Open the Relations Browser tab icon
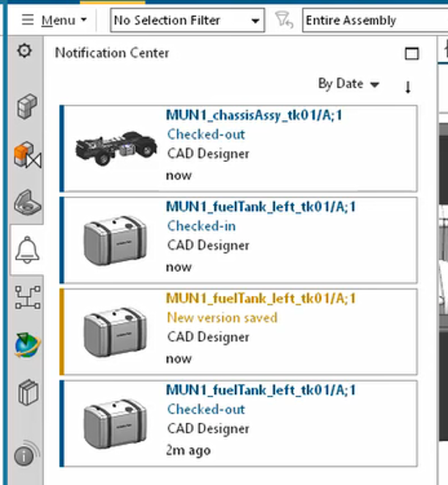 26,297
